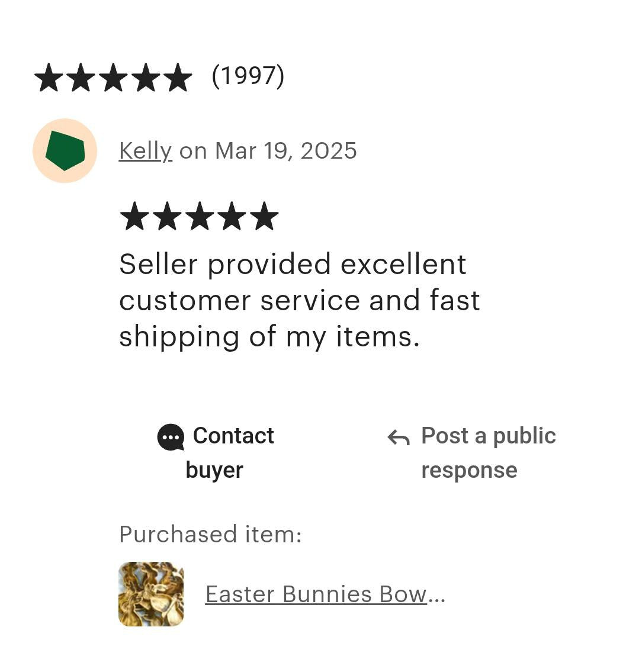Click the review text about excellent customer service
Viewport: 639px width, 672px height.
click(x=299, y=300)
